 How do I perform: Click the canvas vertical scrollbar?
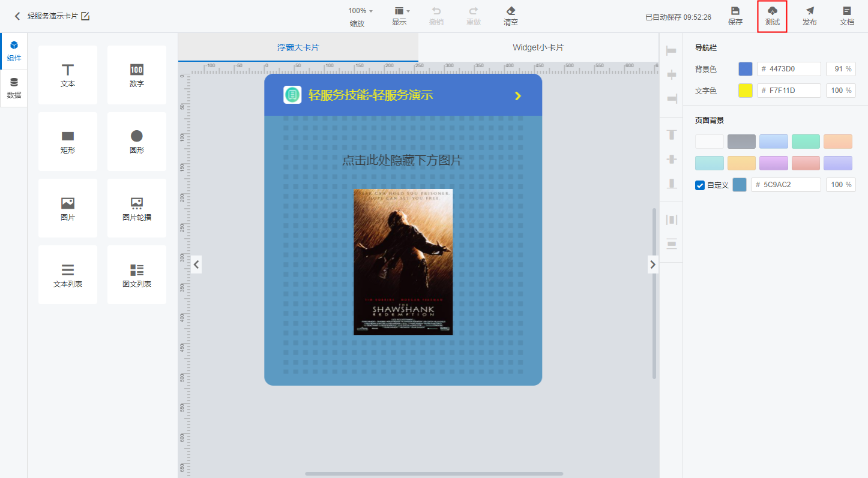point(654,293)
